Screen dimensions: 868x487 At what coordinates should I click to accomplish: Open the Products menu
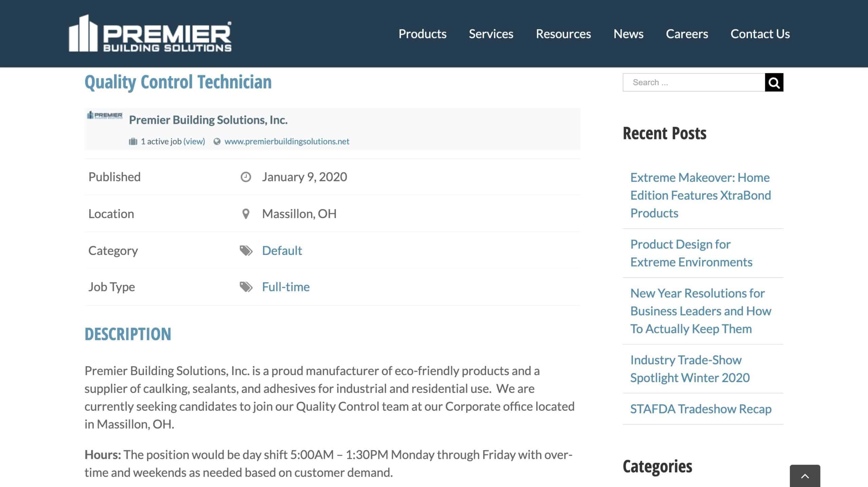(x=422, y=34)
